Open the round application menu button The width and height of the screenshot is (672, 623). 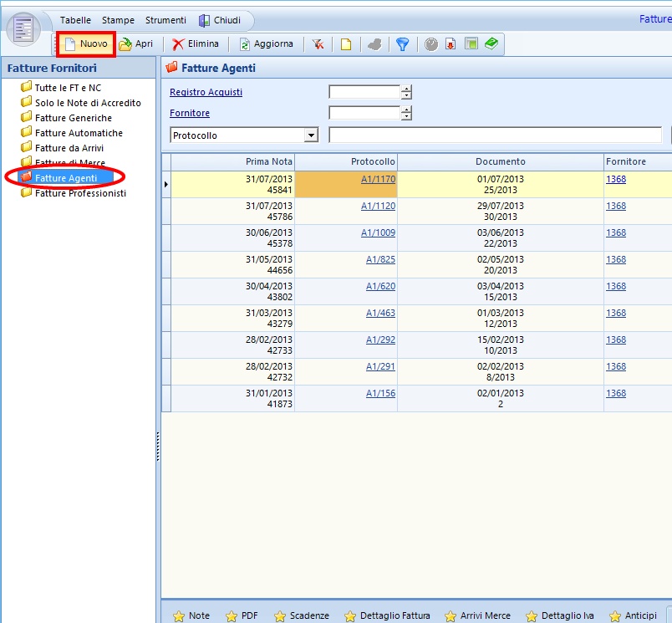[x=23, y=29]
